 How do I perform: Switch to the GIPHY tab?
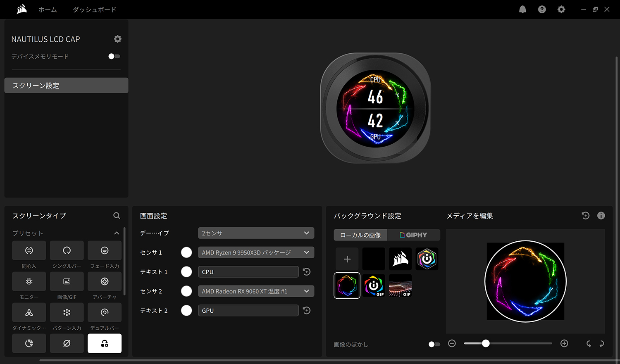pyautogui.click(x=413, y=235)
